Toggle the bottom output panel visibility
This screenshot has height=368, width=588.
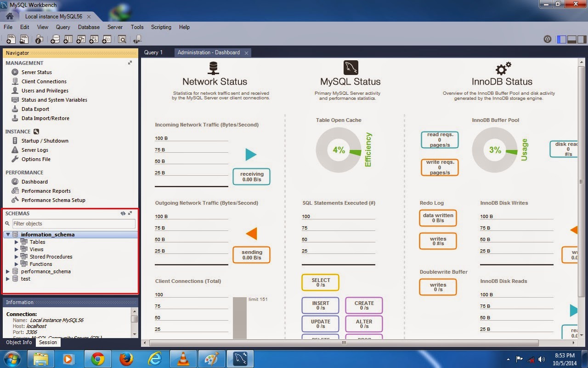tap(572, 40)
